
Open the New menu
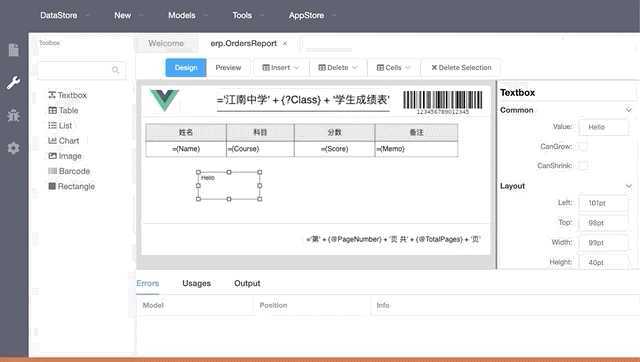pyautogui.click(x=128, y=16)
